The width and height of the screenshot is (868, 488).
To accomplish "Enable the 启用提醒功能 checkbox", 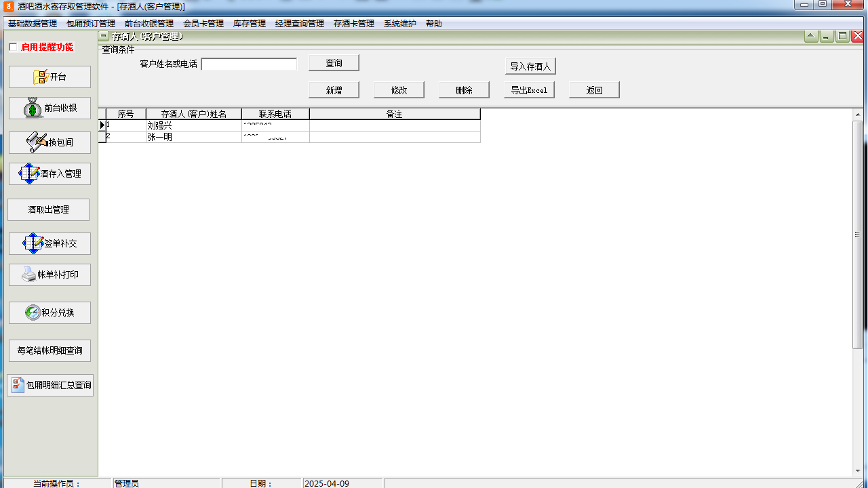I will point(13,47).
